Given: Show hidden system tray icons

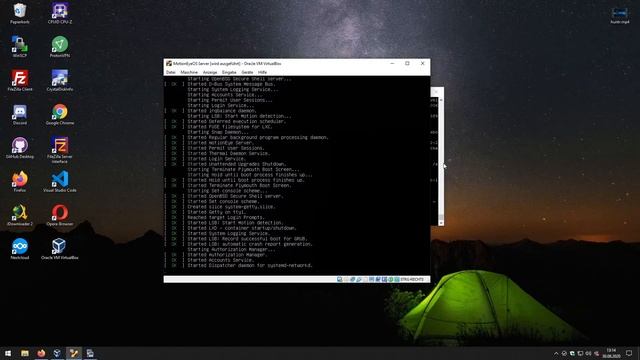Looking at the screenshot, I should (556, 353).
